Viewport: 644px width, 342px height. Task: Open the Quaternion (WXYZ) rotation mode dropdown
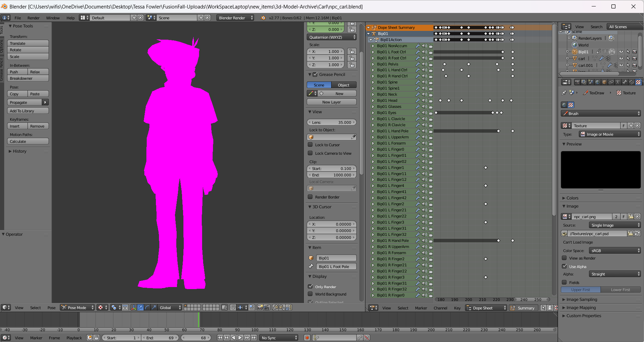point(332,37)
